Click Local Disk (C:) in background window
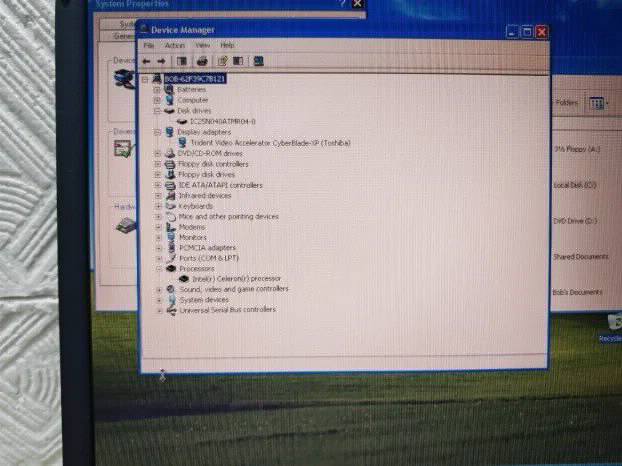The image size is (622, 466). point(575,185)
